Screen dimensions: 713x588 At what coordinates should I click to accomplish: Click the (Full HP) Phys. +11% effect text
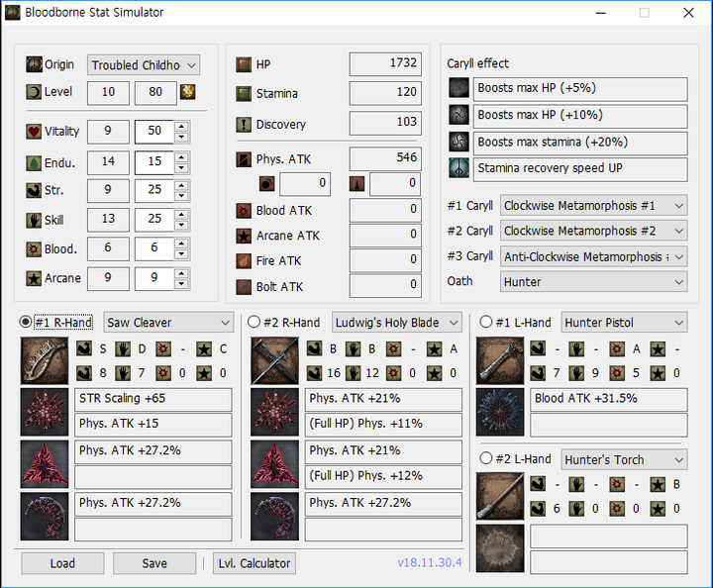pos(383,425)
